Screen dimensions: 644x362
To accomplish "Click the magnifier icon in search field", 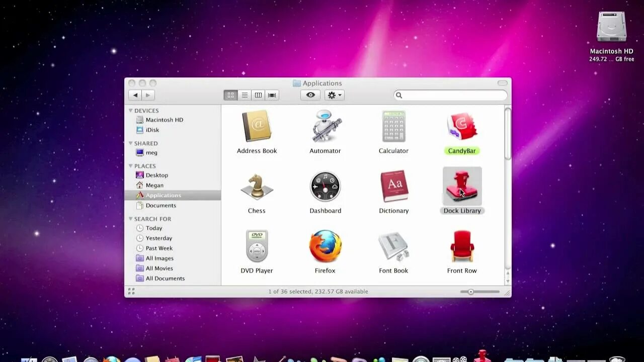I will click(399, 95).
